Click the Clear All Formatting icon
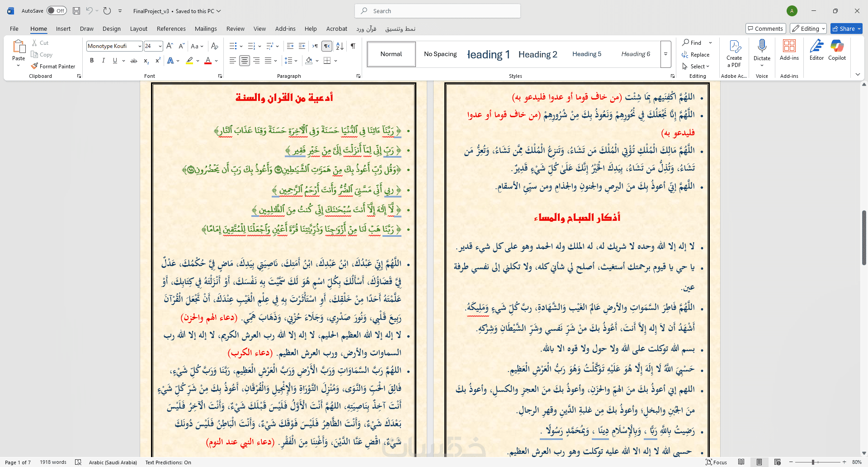The image size is (868, 467). 215,46
